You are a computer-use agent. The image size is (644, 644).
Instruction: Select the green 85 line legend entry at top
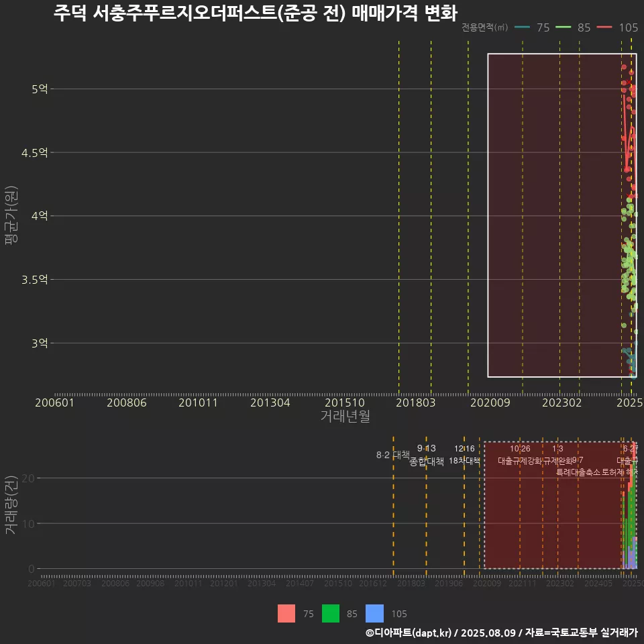tap(573, 28)
